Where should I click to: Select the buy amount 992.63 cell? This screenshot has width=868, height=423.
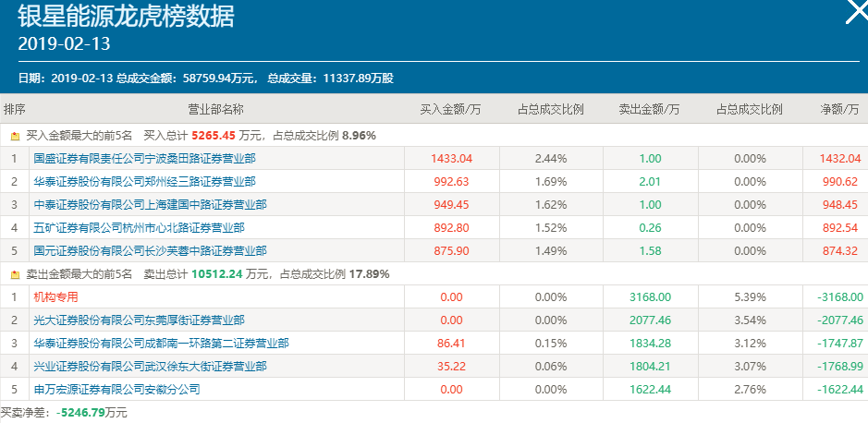[452, 181]
